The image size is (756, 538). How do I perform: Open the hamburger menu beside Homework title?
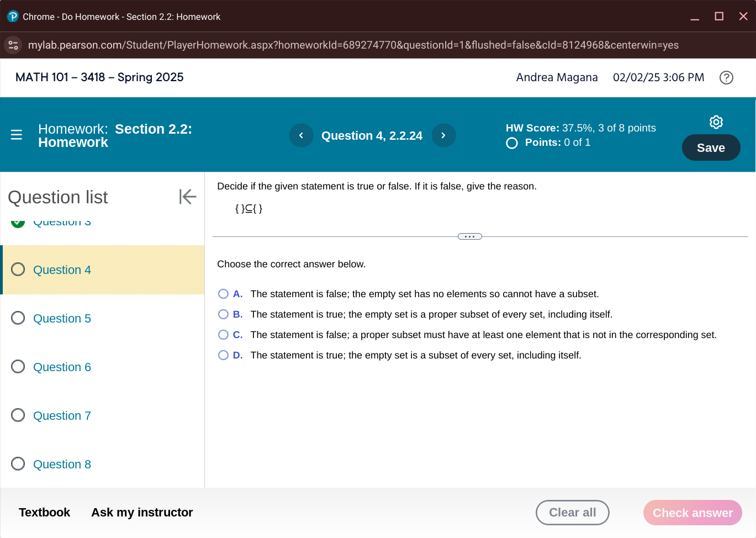coord(17,134)
